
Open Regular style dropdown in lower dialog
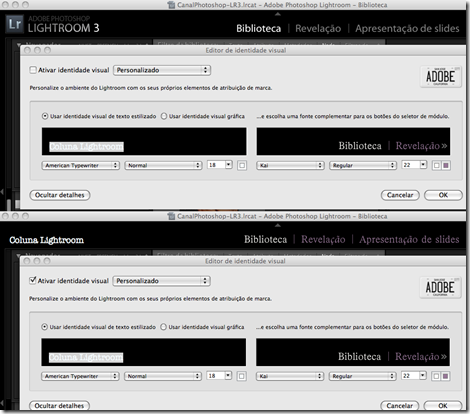(362, 376)
